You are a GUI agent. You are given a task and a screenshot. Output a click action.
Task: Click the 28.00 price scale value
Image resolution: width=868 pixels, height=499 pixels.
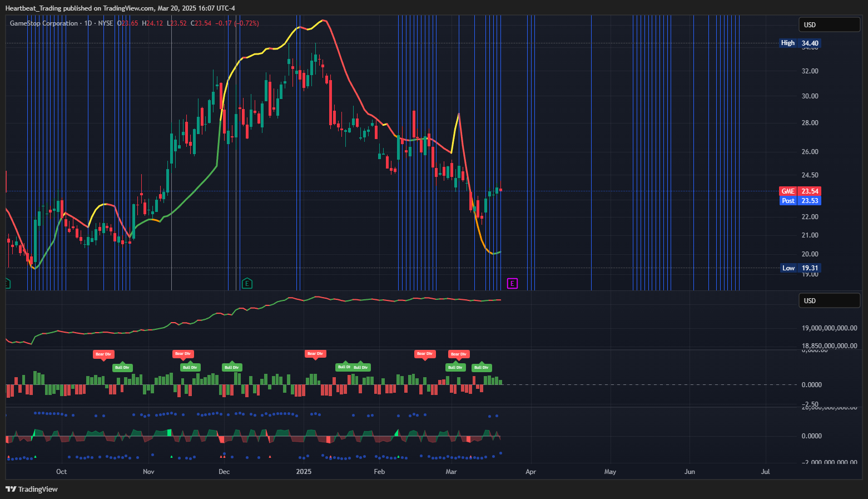(810, 123)
